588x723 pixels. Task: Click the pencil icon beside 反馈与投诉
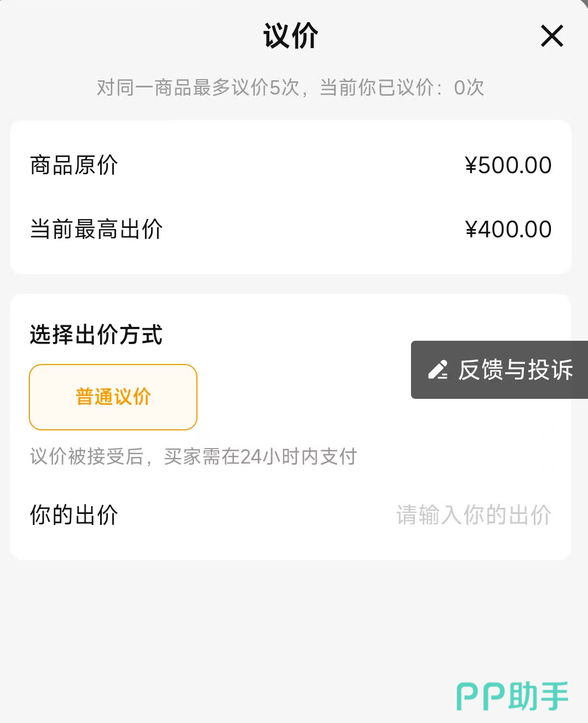(x=438, y=370)
